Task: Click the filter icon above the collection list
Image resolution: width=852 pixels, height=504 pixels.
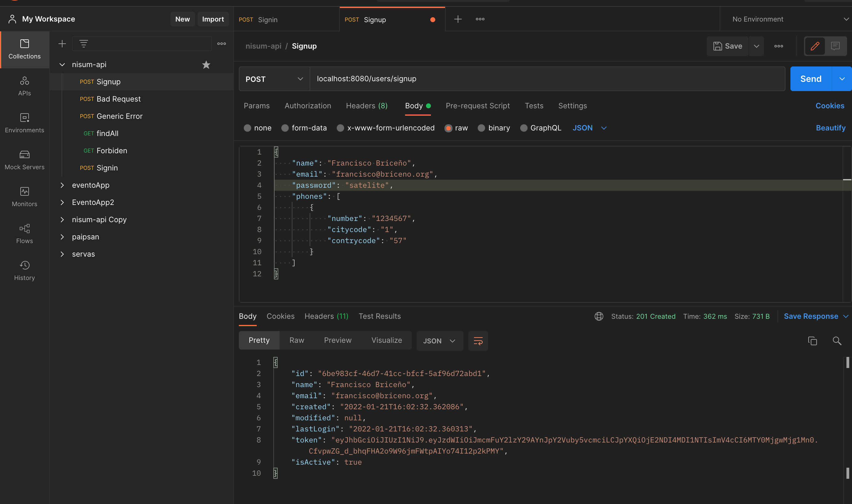Action: (x=84, y=43)
